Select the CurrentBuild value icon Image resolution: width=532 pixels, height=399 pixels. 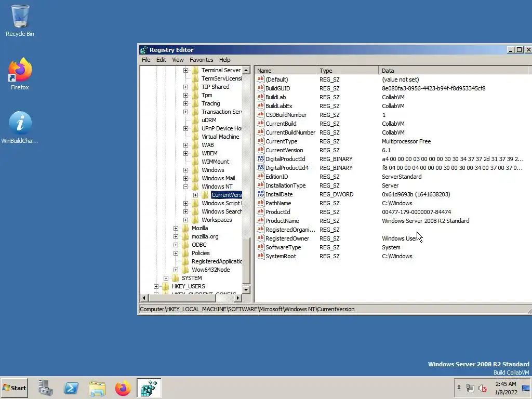click(x=261, y=123)
